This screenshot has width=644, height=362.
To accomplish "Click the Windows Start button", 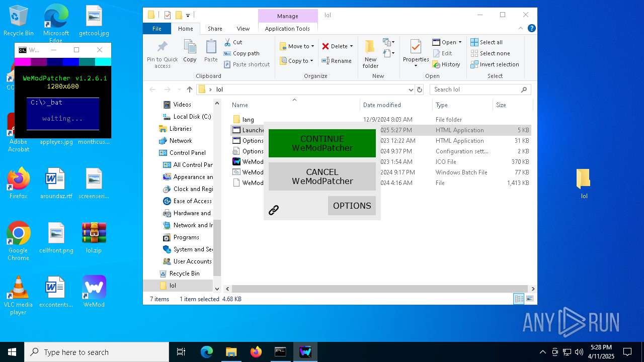I will (12, 352).
